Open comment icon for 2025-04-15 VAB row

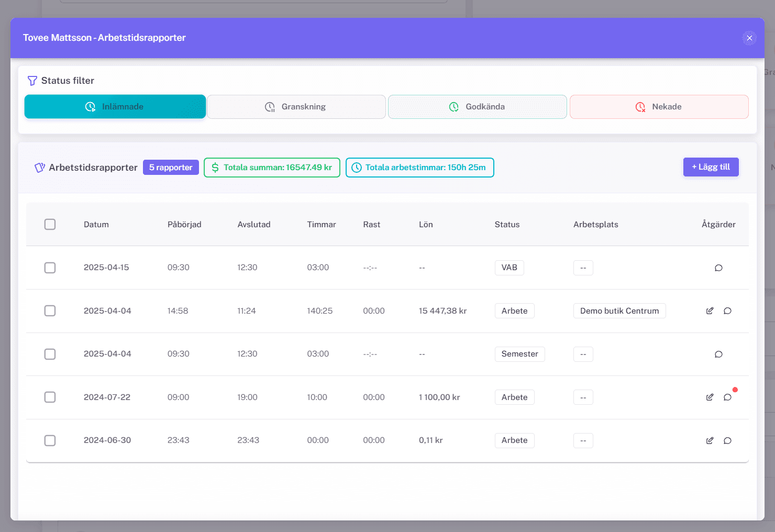pyautogui.click(x=718, y=268)
